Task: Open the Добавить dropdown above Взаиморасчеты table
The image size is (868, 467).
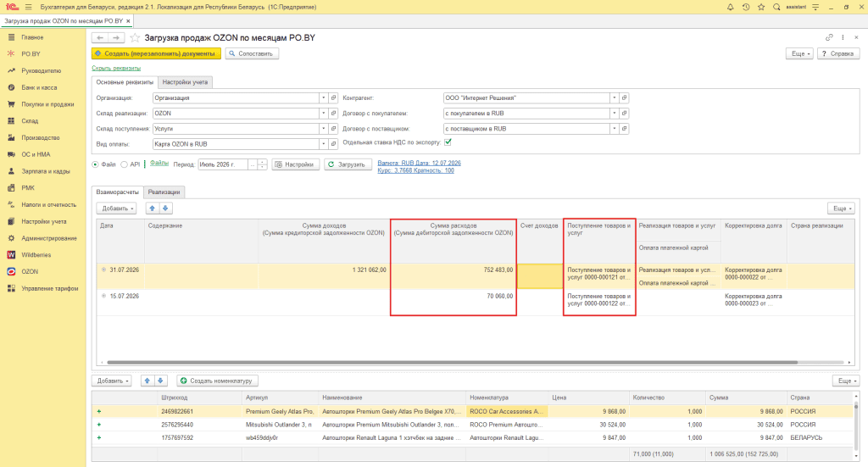Action: [116, 208]
